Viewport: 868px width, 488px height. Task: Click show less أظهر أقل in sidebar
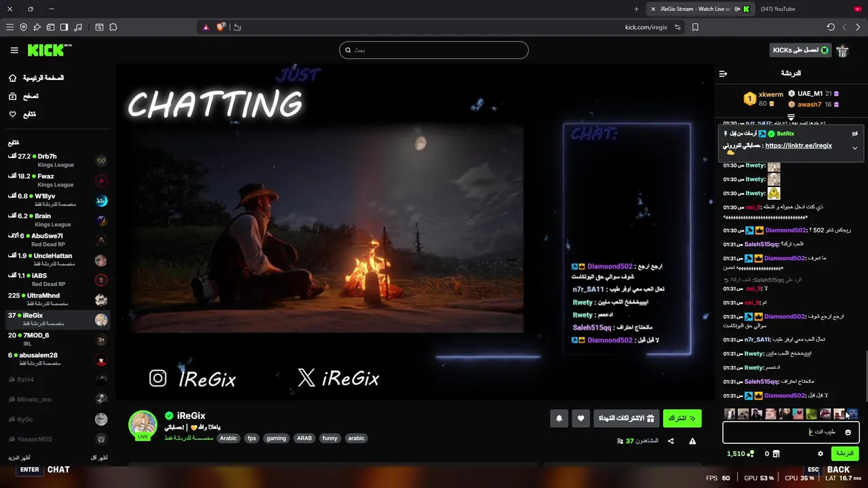pyautogui.click(x=99, y=457)
